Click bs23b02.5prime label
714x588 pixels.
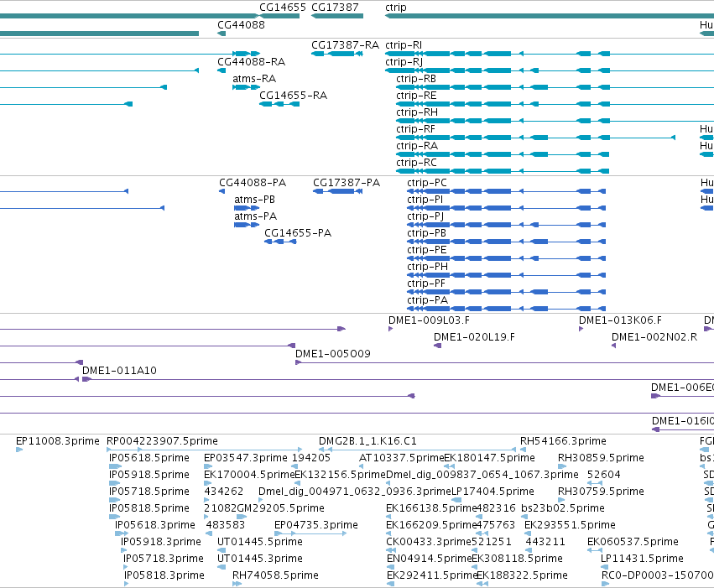point(563,509)
